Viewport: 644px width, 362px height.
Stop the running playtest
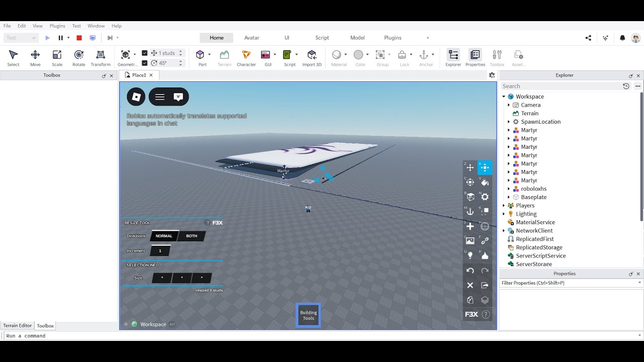click(79, 38)
